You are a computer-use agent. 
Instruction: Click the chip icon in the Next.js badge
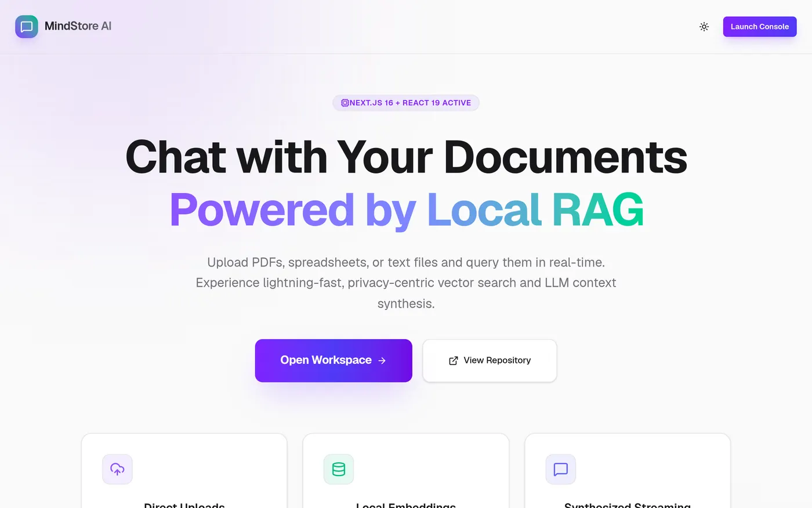(345, 103)
